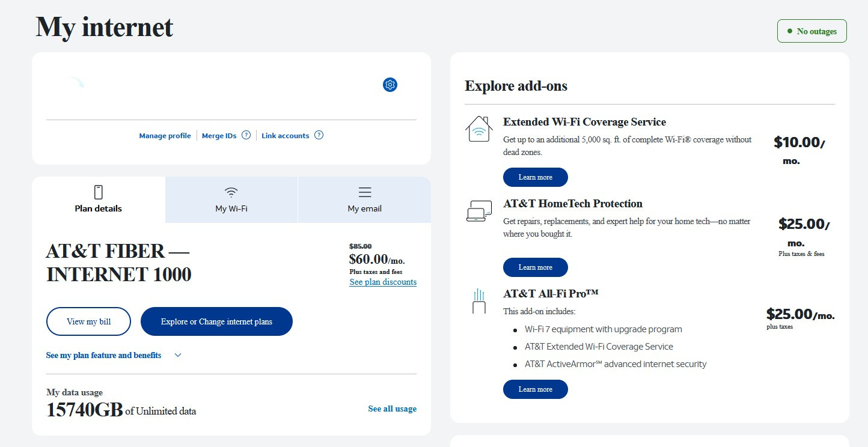Click the Link accounts link

point(286,136)
